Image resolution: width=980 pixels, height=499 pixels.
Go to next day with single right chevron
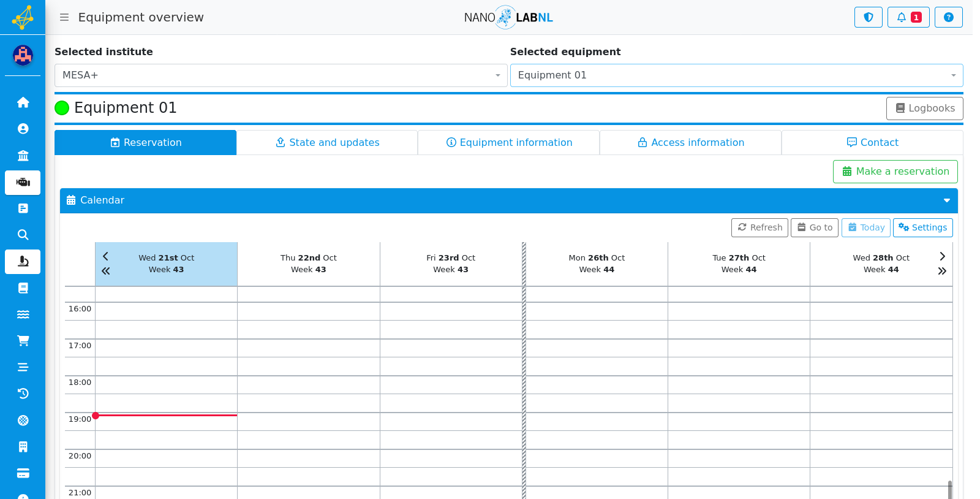coord(942,256)
